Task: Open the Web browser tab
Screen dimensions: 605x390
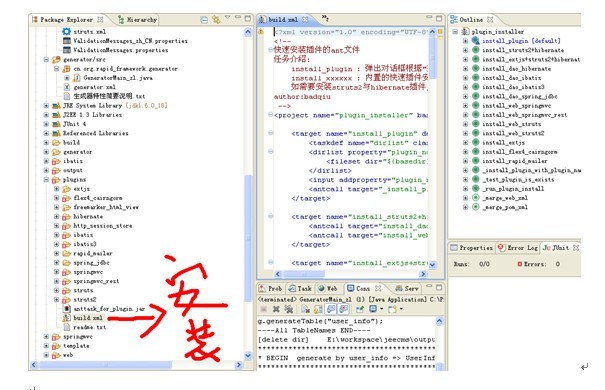Action: pos(327,288)
